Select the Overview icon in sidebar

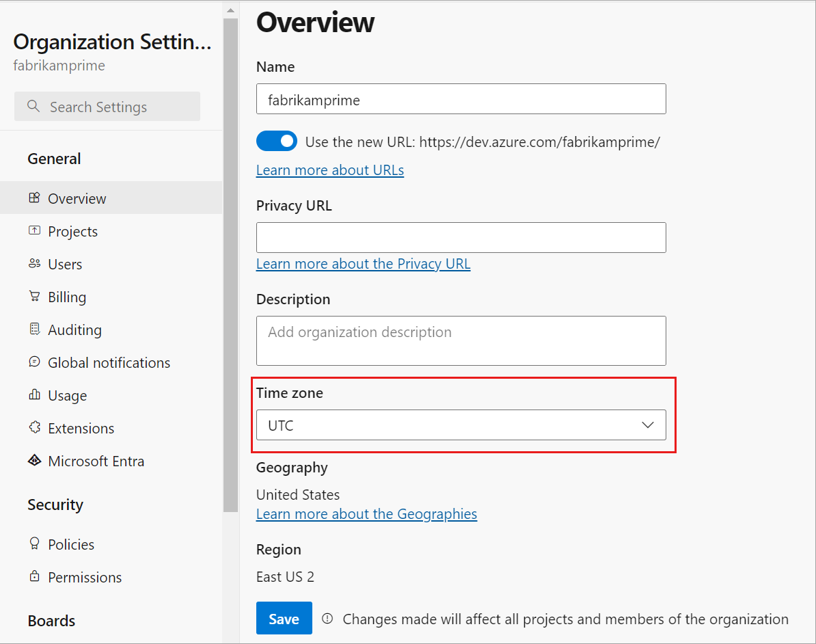pos(34,198)
